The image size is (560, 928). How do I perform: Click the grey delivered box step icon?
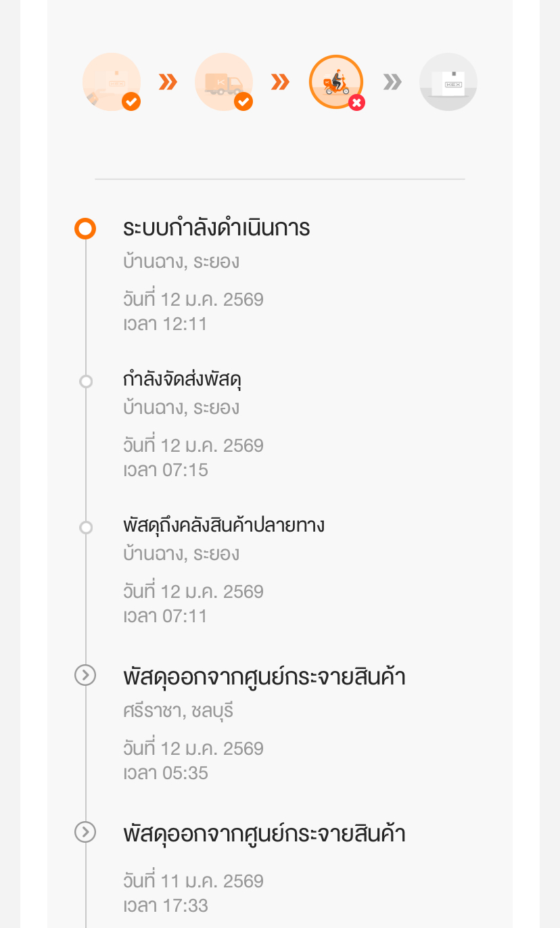coord(448,82)
